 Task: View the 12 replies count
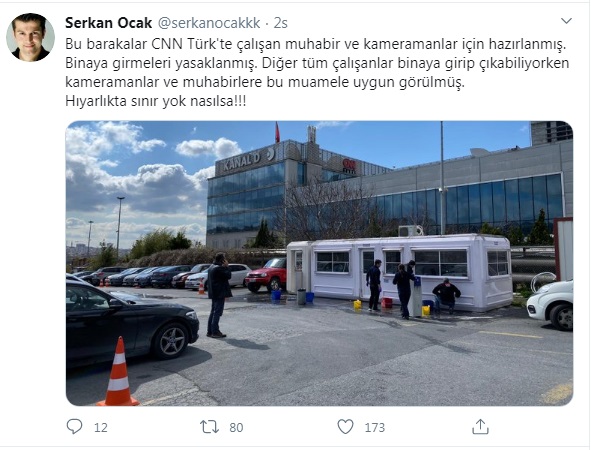tap(101, 427)
